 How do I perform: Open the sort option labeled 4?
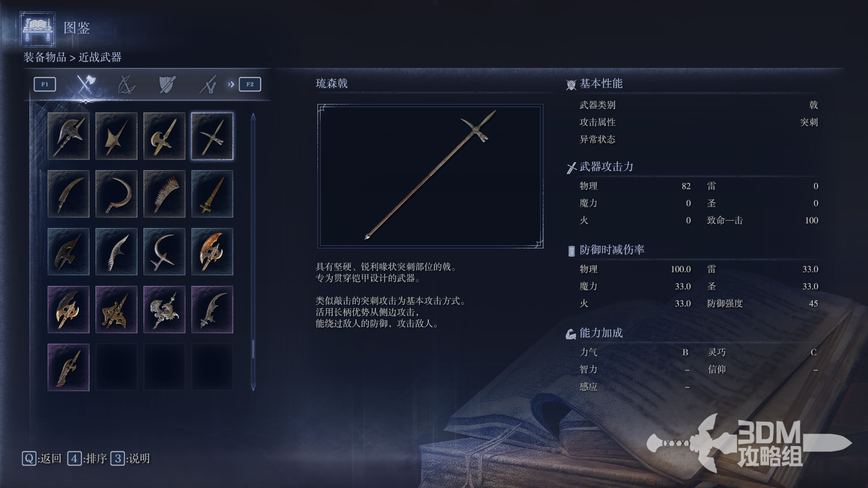(x=87, y=459)
